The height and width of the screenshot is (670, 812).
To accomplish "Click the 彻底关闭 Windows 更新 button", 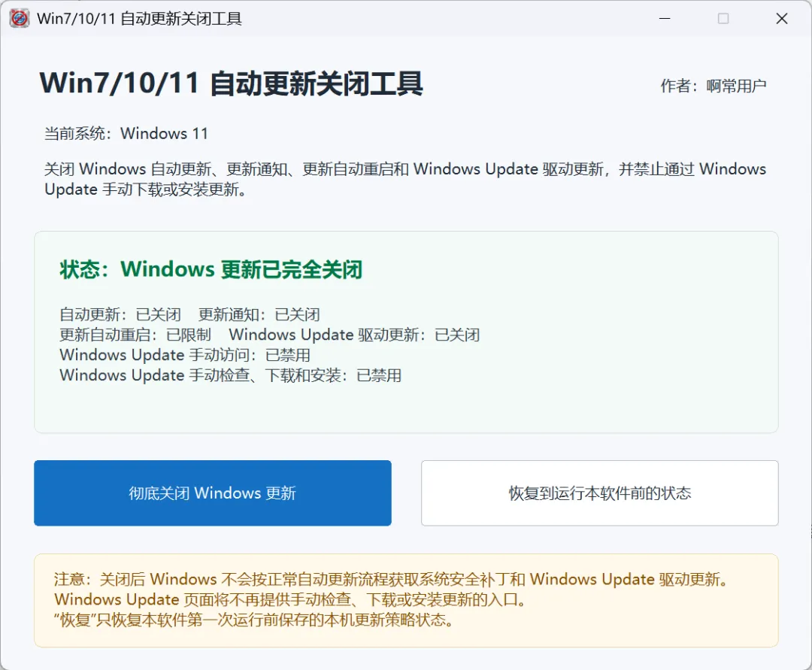I will click(212, 493).
